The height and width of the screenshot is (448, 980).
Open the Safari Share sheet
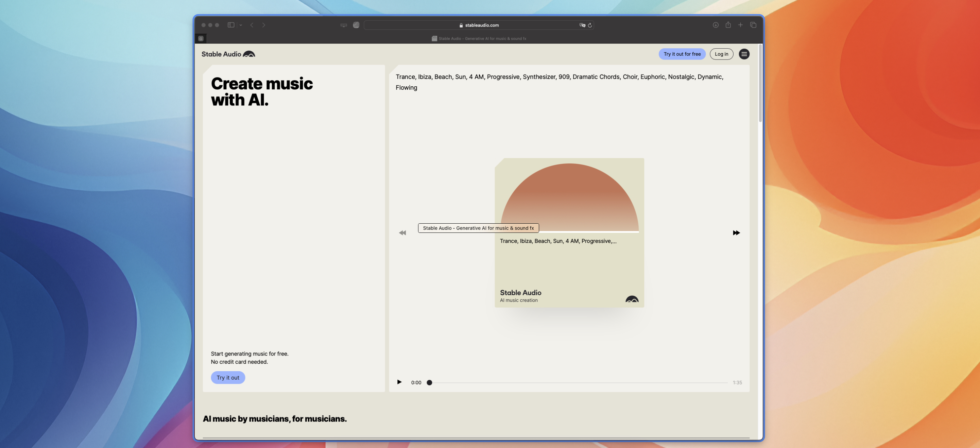point(727,25)
